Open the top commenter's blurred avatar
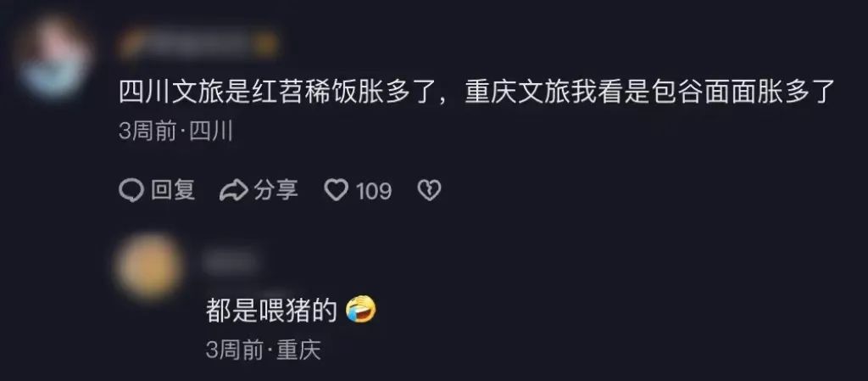The width and height of the screenshot is (868, 381). [x=53, y=58]
